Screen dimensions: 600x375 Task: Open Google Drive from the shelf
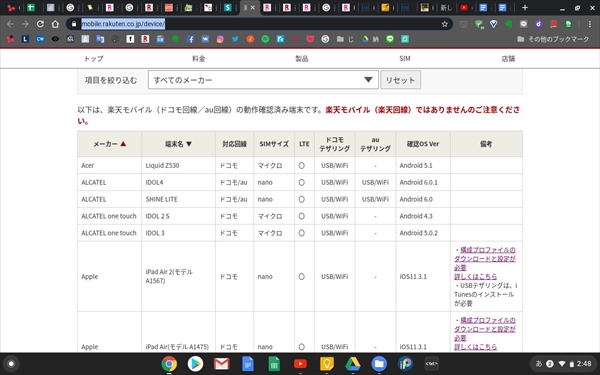tap(353, 364)
